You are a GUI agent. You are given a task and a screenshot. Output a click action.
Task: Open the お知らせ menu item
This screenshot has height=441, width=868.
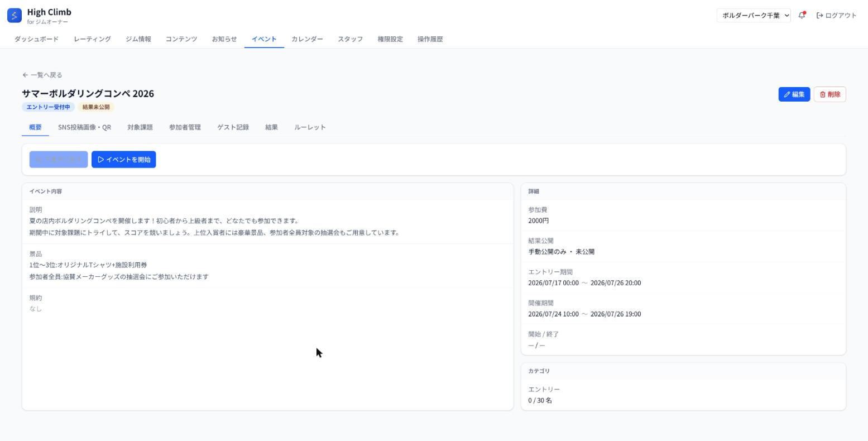pyautogui.click(x=224, y=39)
